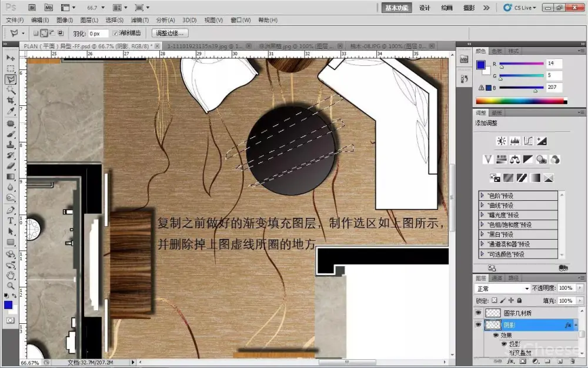This screenshot has height=368, width=588.
Task: Select the Rectangular Marquee tool
Action: point(11,69)
